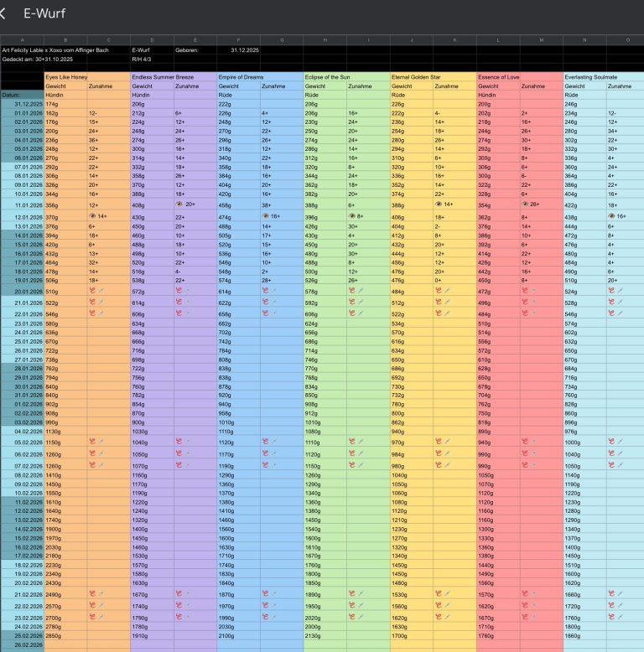Select the Everlasting Soulmate header cell
Viewport: 644px width, 652px height.
[x=603, y=76]
